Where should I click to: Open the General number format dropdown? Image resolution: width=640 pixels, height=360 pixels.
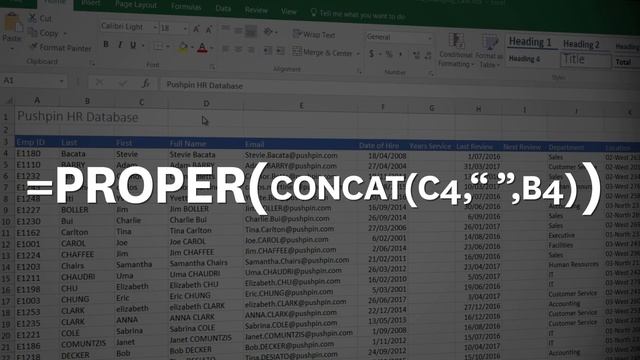click(430, 38)
